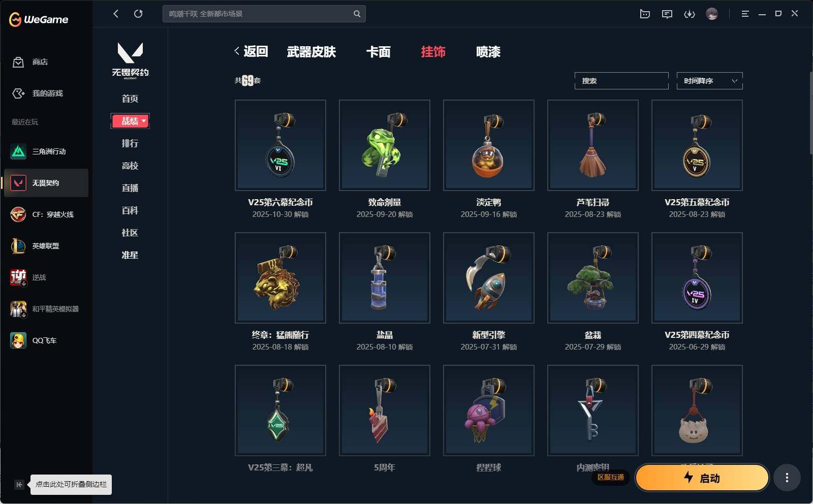Viewport: 813px width, 504px height.
Task: Switch to the 武器皮肤 tab
Action: (x=311, y=52)
